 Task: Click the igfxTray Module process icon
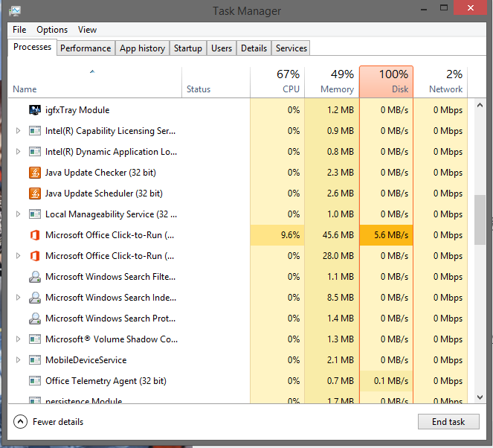(34, 110)
